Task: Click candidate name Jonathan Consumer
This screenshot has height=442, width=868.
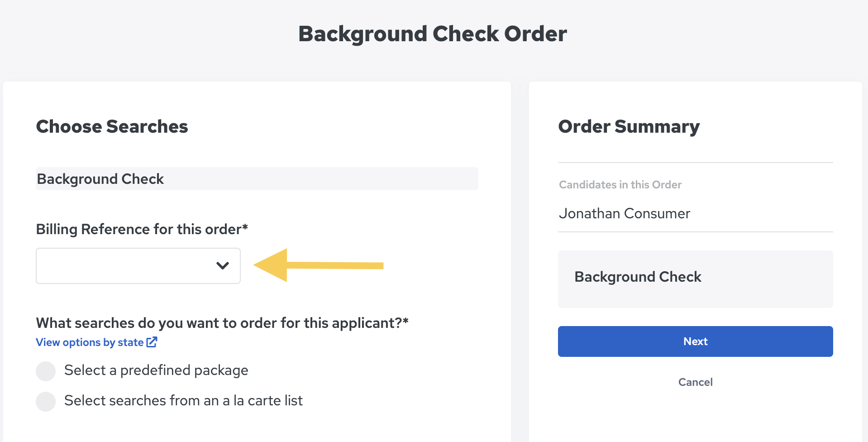Action: [625, 213]
